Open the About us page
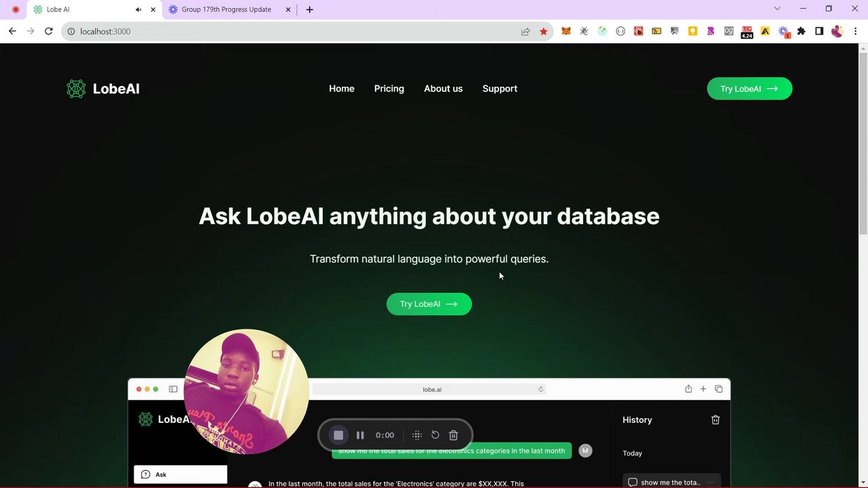The image size is (868, 488). 443,89
